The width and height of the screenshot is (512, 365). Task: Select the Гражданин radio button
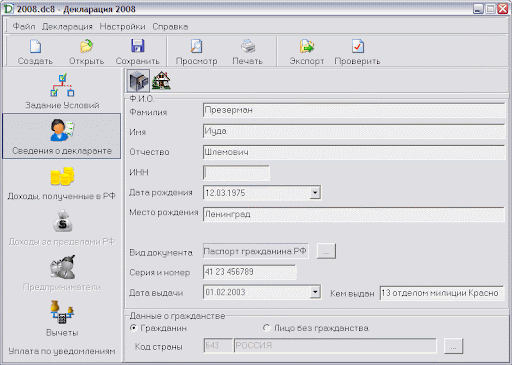(133, 328)
